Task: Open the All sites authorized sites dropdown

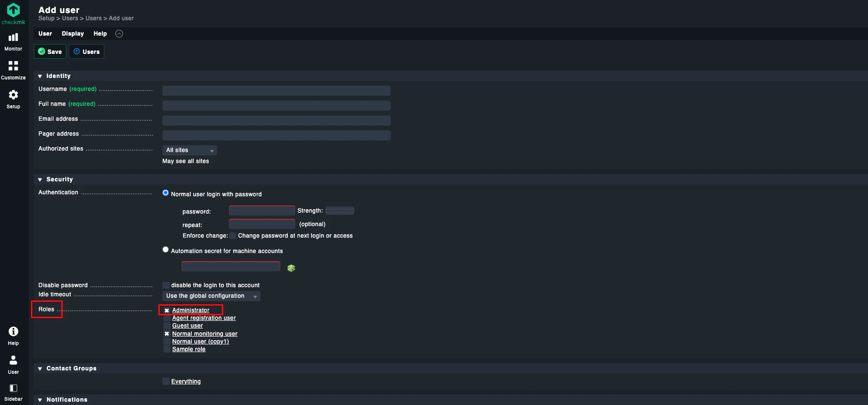Action: coord(190,151)
